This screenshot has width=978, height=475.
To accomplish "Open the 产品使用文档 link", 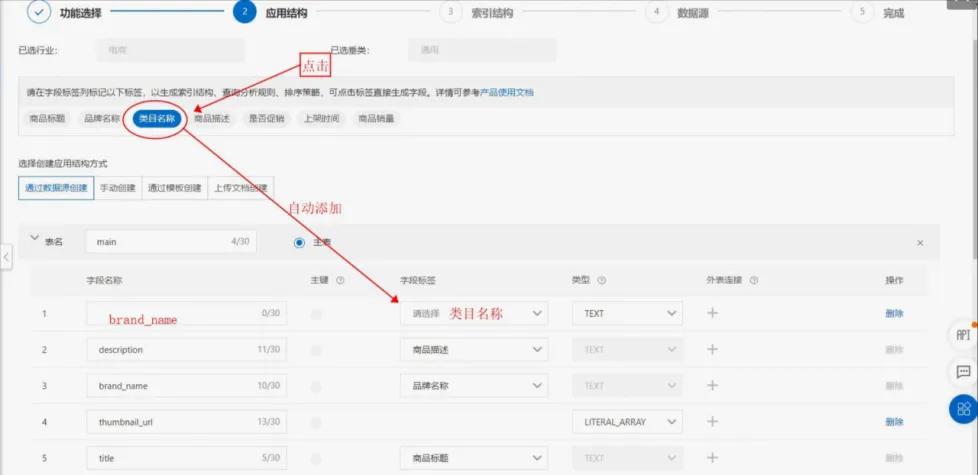I will pyautogui.click(x=506, y=92).
